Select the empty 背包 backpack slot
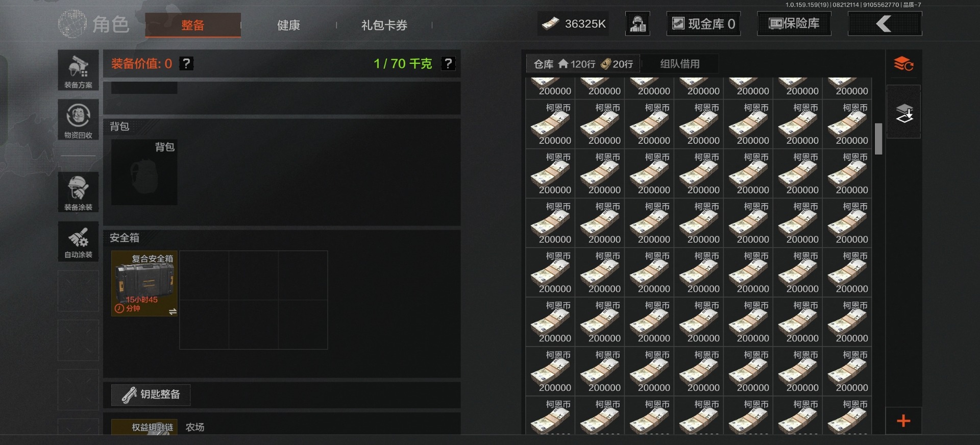Screen dimensions: 980x445 pyautogui.click(x=144, y=172)
